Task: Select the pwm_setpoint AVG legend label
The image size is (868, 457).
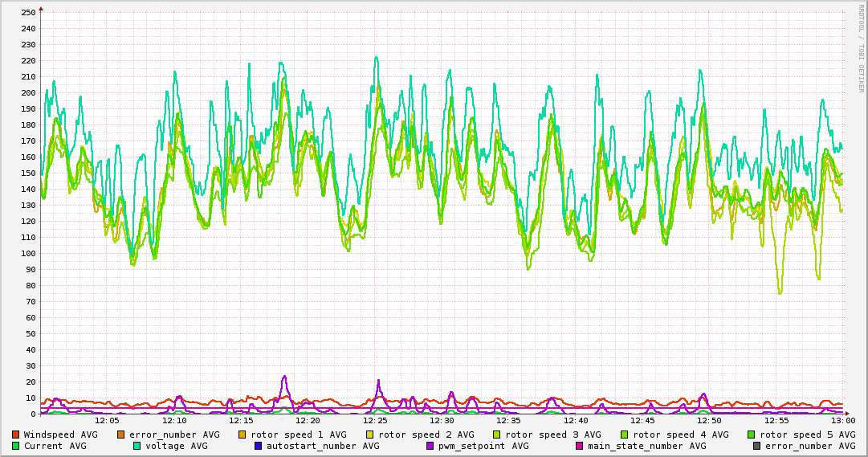Action: click(483, 447)
